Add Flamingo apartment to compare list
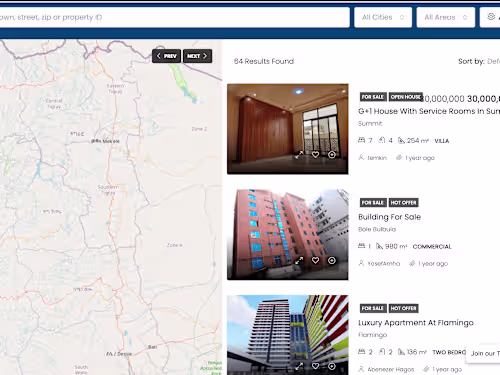This screenshot has width=500, height=375. [x=332, y=366]
